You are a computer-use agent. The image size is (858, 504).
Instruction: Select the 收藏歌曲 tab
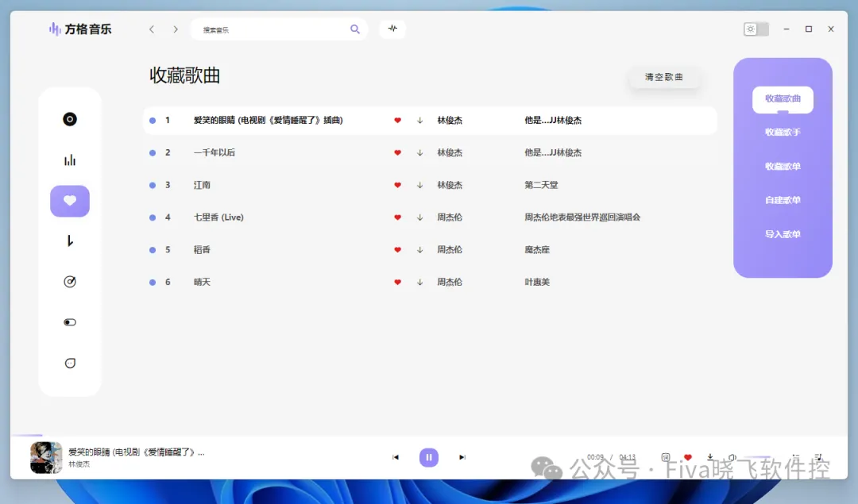(x=783, y=99)
